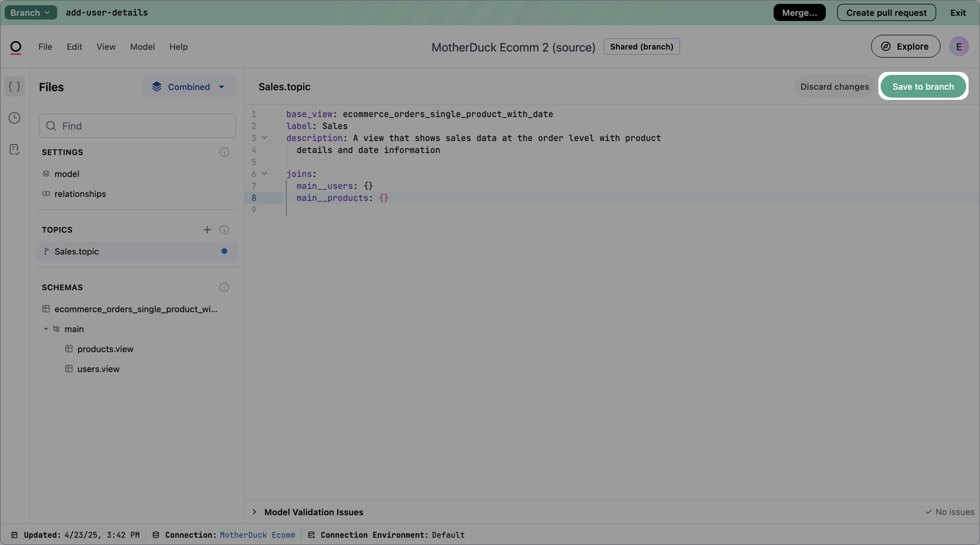View info about the Settings section
This screenshot has height=545, width=980.
pyautogui.click(x=224, y=152)
